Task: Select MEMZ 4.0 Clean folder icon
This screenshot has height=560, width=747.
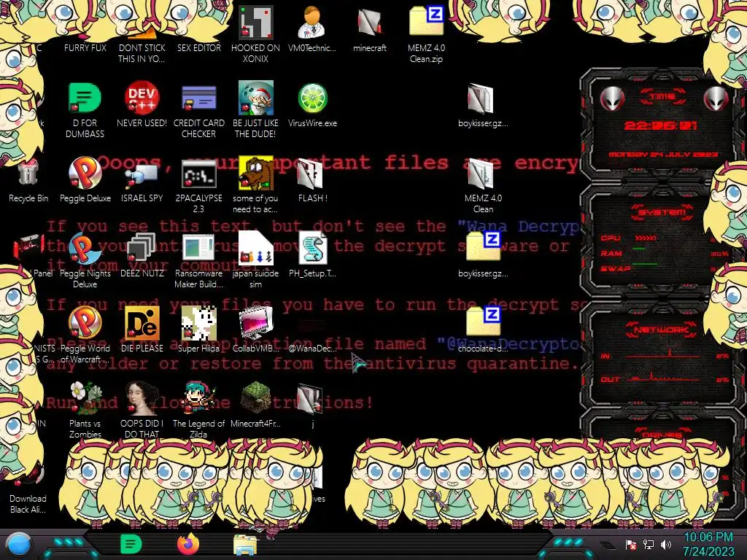Action: tap(483, 184)
